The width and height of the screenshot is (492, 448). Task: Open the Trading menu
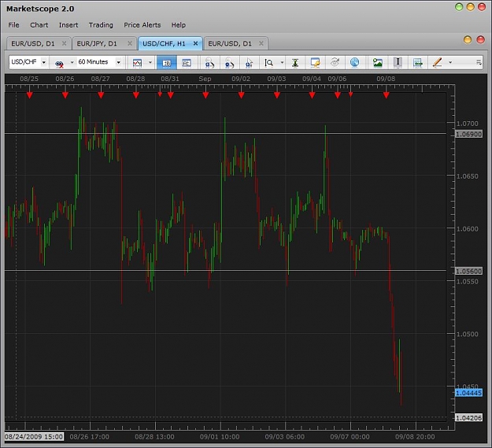[x=101, y=24]
